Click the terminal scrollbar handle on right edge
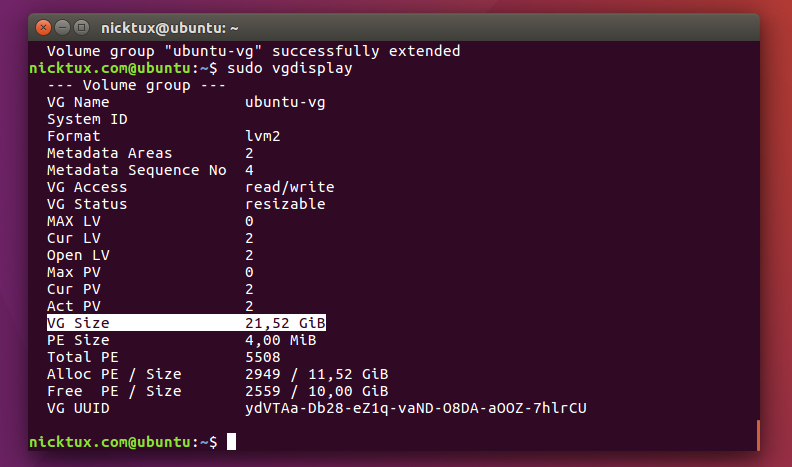The width and height of the screenshot is (792, 467). [x=758, y=434]
